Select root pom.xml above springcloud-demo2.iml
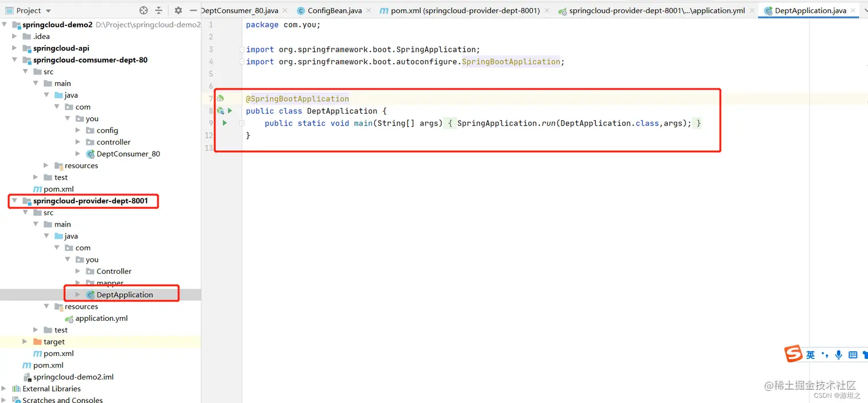 click(x=48, y=365)
